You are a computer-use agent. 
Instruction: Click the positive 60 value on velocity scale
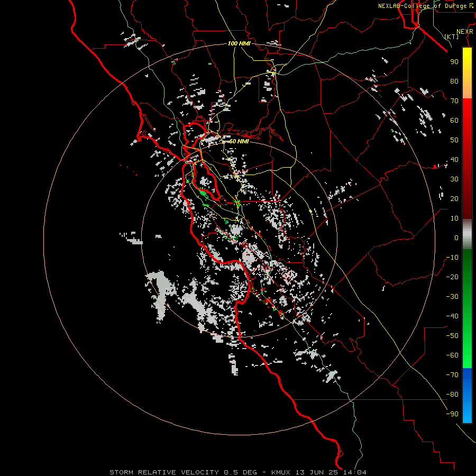click(454, 120)
